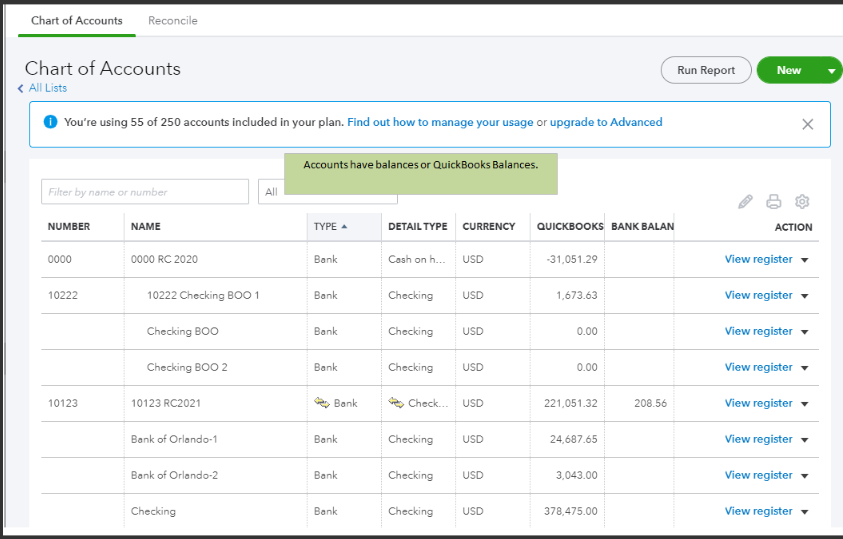Expand action dropdown for 10123 RC2021
The image size is (843, 539).
tap(805, 404)
